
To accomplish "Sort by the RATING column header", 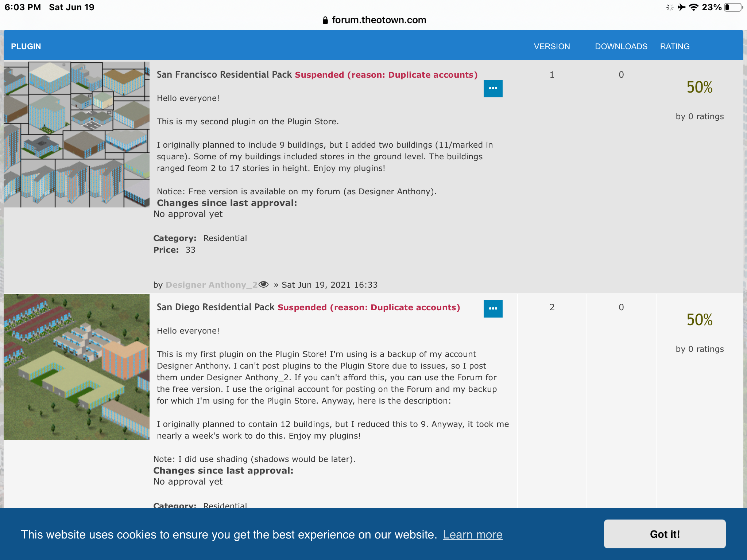I will (675, 46).
